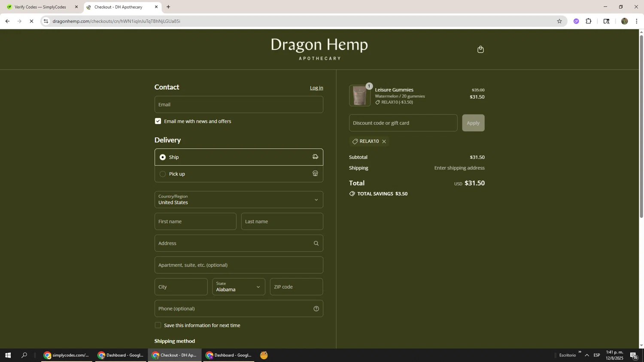Click the Apply discount button

pos(473,123)
